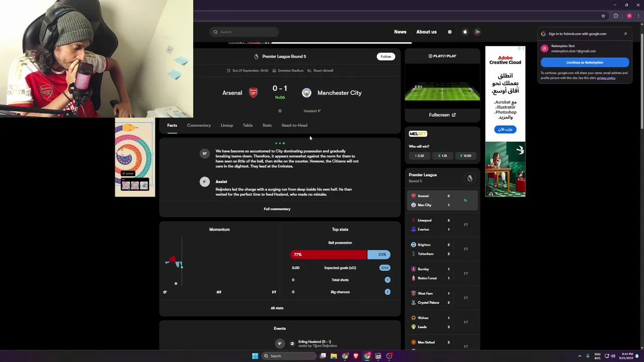Pick away win odds 12.00

(x=465, y=156)
